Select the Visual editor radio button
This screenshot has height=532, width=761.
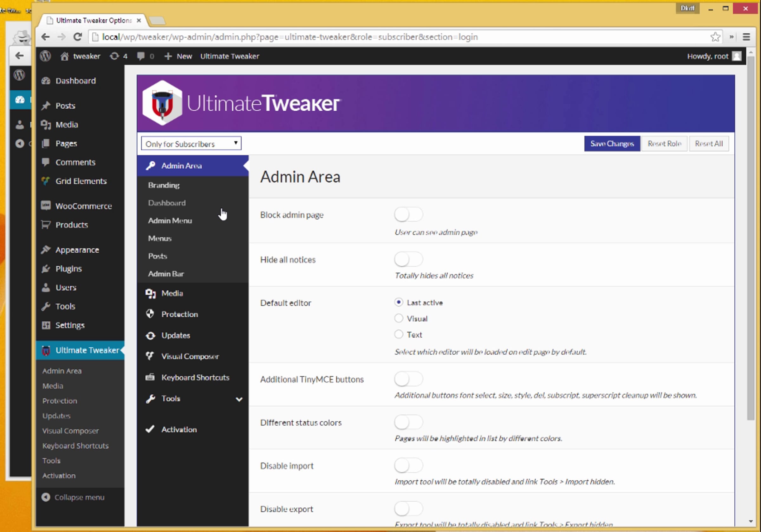399,318
